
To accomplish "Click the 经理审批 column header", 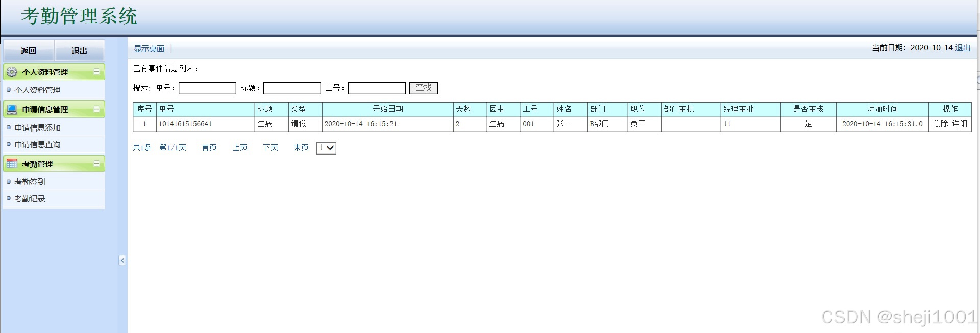I will (750, 109).
